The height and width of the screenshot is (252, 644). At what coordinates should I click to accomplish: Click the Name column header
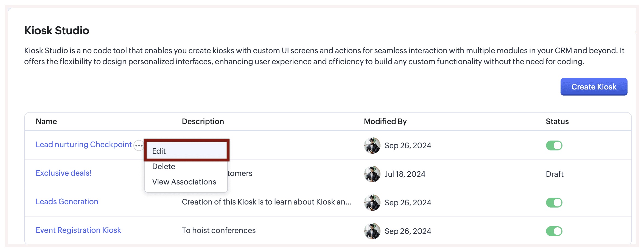click(x=46, y=122)
